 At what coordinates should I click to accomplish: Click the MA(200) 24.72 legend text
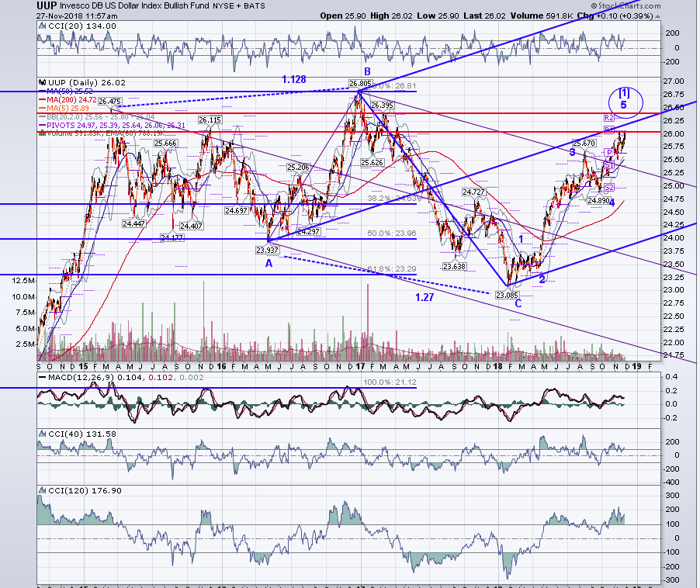click(72, 100)
